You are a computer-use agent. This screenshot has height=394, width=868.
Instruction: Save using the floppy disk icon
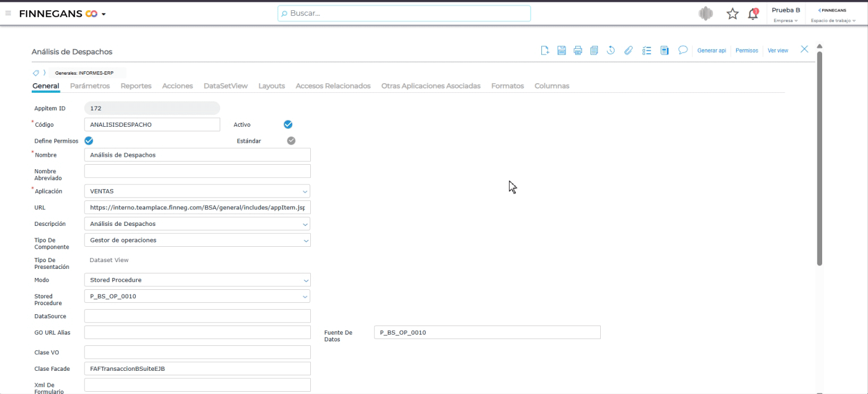click(562, 50)
